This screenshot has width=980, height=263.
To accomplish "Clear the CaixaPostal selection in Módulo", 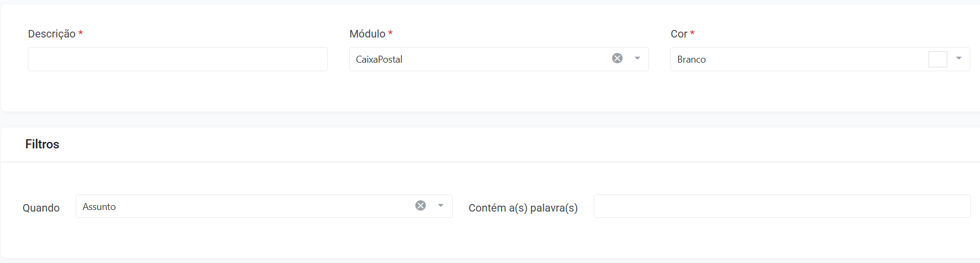I will tap(617, 58).
